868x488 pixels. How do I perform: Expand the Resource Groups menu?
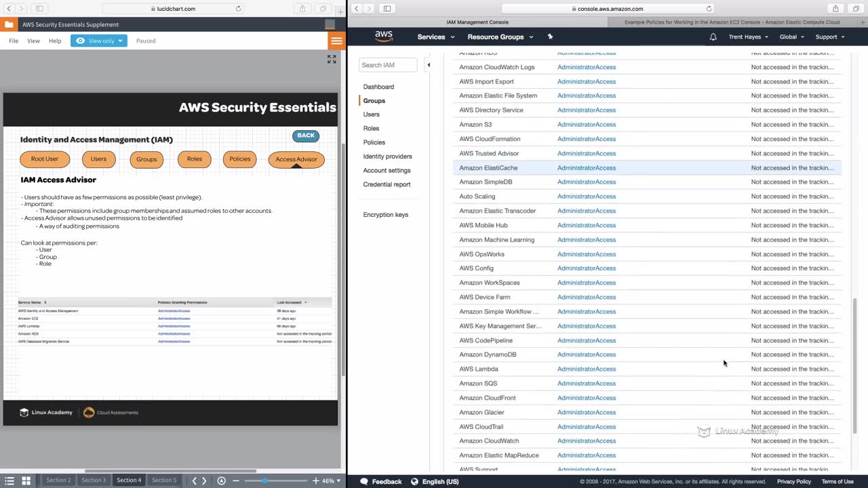pos(500,37)
